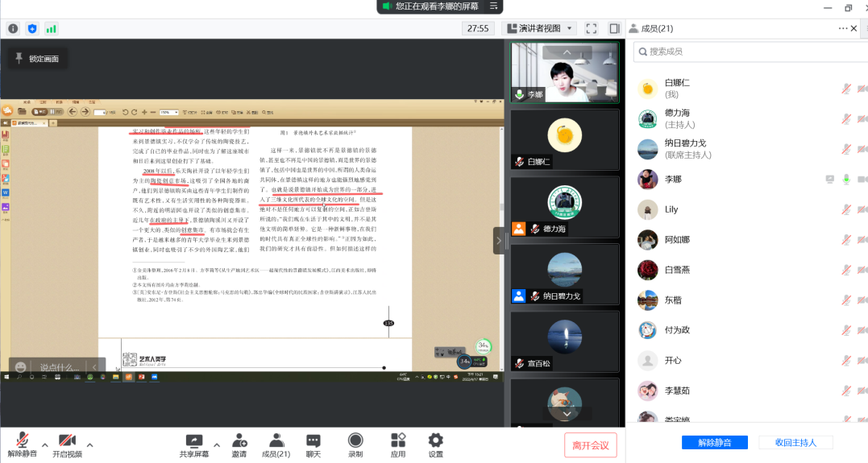The width and height of the screenshot is (868, 463).
Task: Enter fullscreen mode using the top bar icon
Action: (x=591, y=28)
